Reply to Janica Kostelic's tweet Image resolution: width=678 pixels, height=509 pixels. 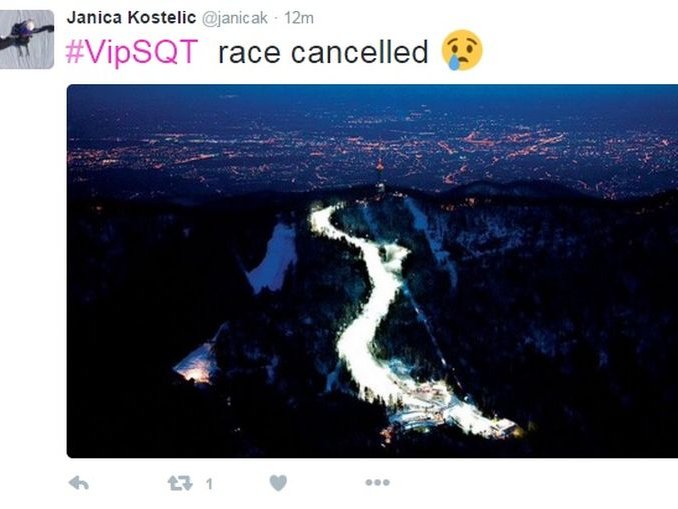(79, 483)
